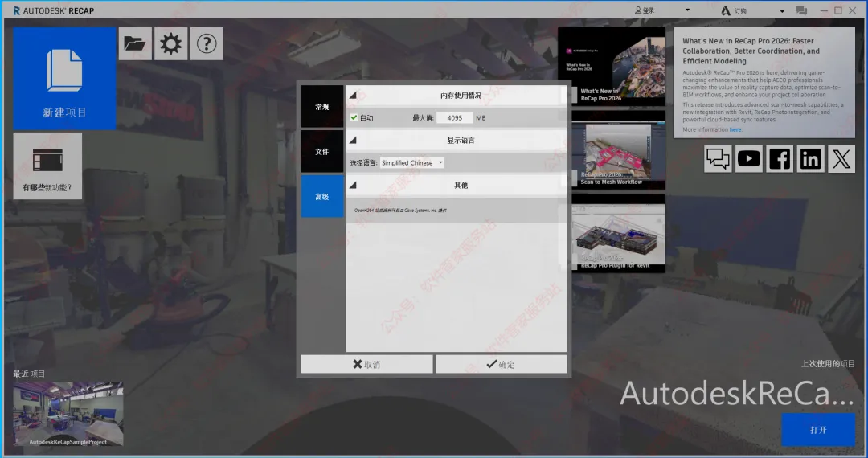Click the 登录 sign-in user icon
This screenshot has height=458, width=868.
[637, 10]
